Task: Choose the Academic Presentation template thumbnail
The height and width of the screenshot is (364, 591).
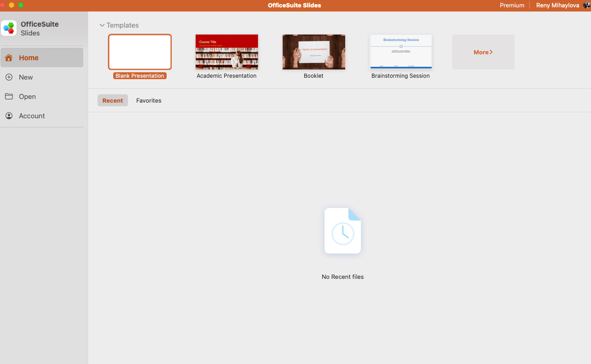Action: click(x=226, y=52)
